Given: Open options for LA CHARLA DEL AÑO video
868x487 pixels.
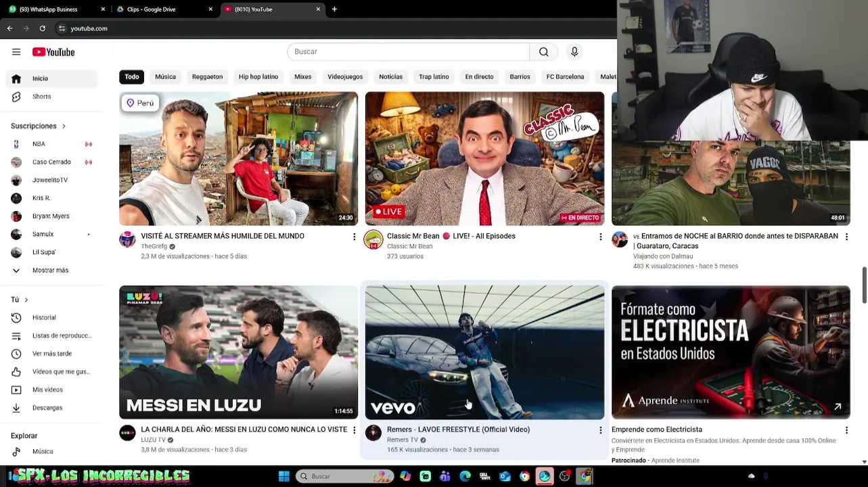Looking at the screenshot, I should pyautogui.click(x=354, y=430).
